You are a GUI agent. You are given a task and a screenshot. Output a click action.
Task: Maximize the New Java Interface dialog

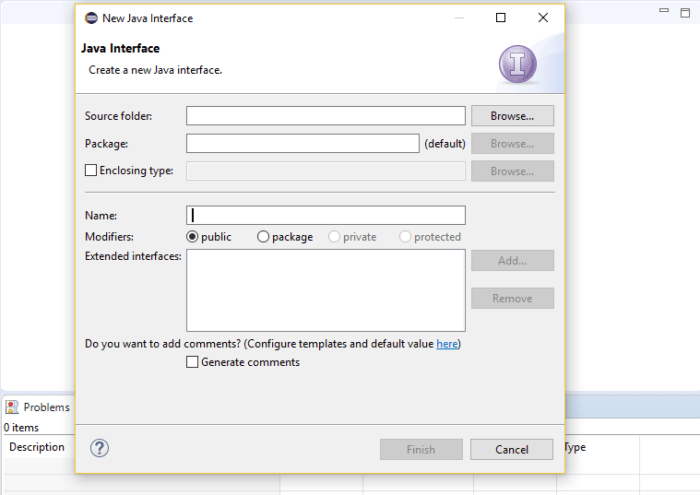coord(501,17)
